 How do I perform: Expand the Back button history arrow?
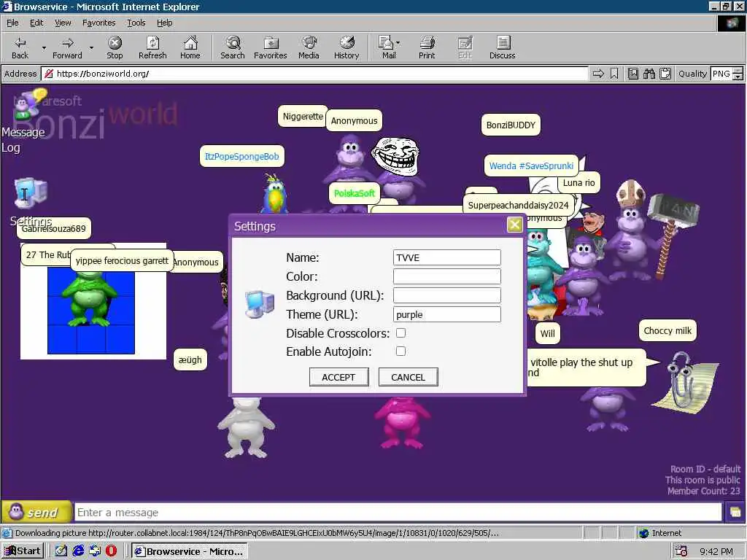(x=44, y=47)
